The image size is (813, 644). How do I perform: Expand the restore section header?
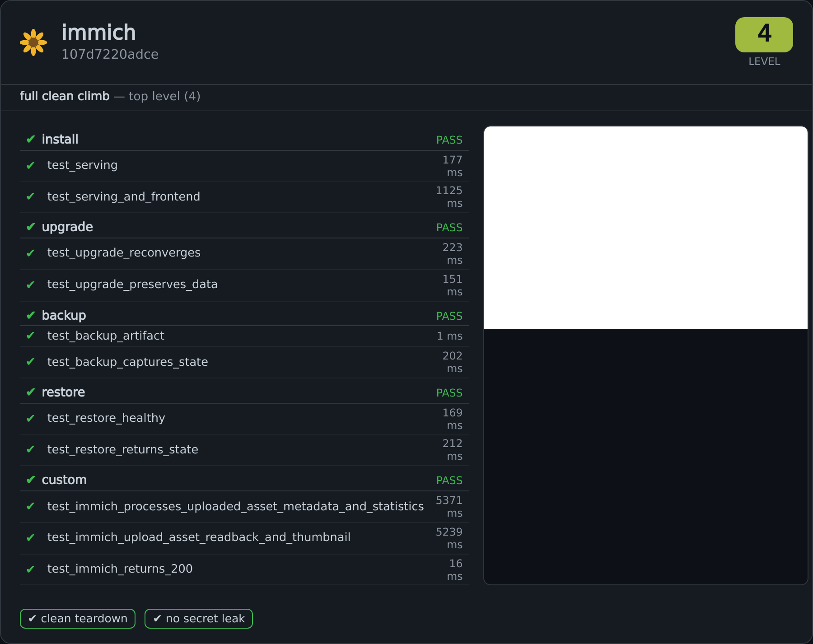pos(244,392)
